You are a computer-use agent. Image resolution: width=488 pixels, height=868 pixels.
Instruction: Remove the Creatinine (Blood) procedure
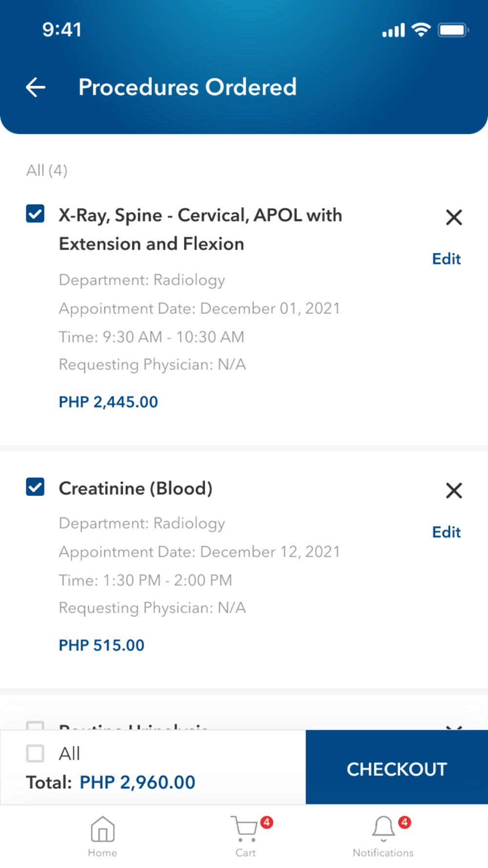[454, 490]
